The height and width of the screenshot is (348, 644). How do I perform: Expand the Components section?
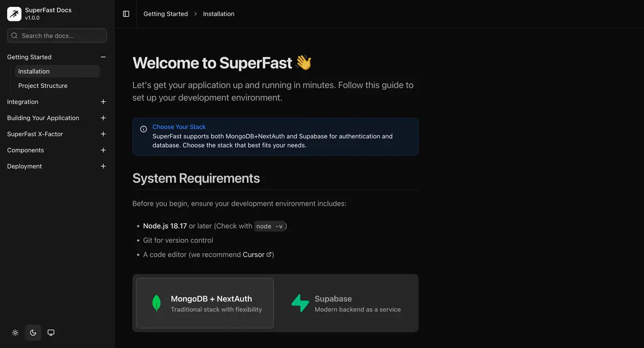click(x=103, y=150)
